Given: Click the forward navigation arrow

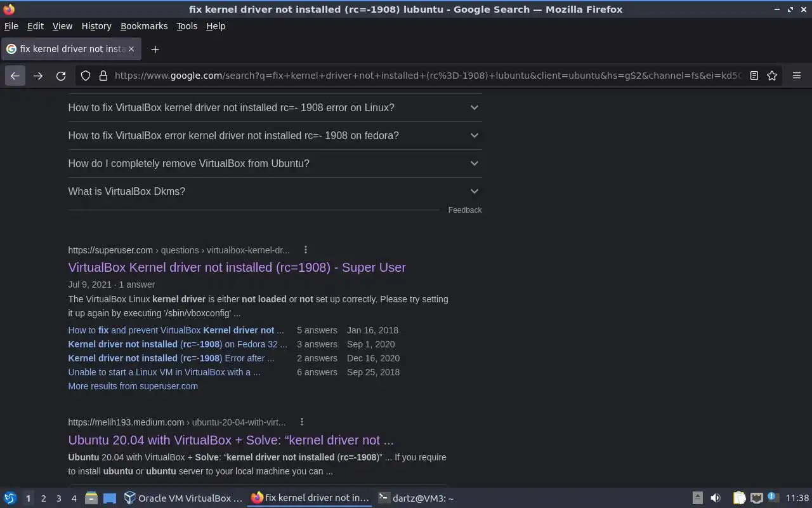Looking at the screenshot, I should pyautogui.click(x=38, y=76).
